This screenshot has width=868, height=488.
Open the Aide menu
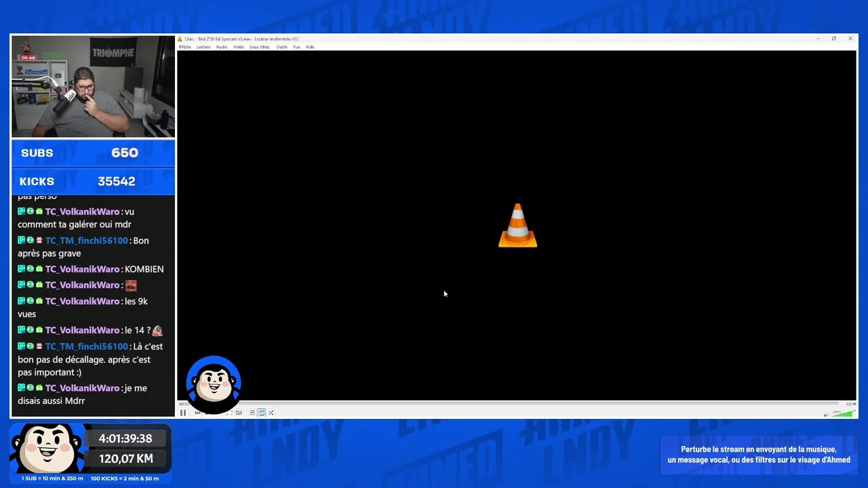point(310,47)
